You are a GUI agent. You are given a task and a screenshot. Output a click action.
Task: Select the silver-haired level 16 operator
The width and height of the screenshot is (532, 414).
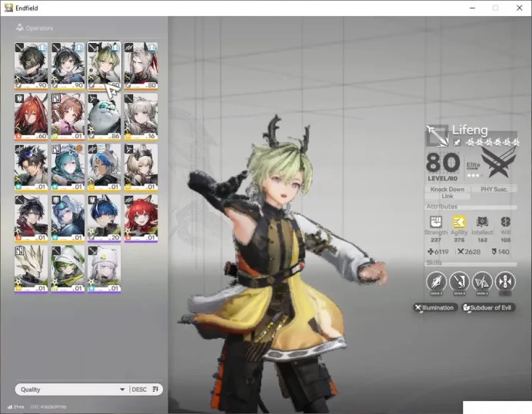tap(141, 117)
